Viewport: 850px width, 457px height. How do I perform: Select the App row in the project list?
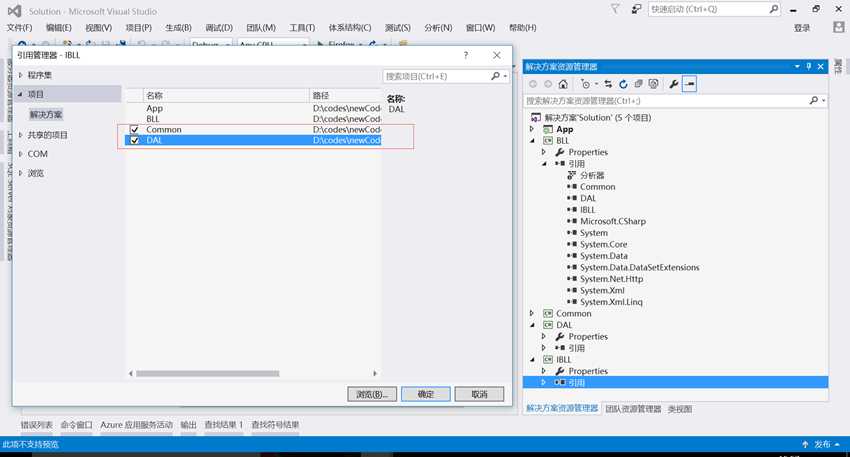[x=253, y=108]
